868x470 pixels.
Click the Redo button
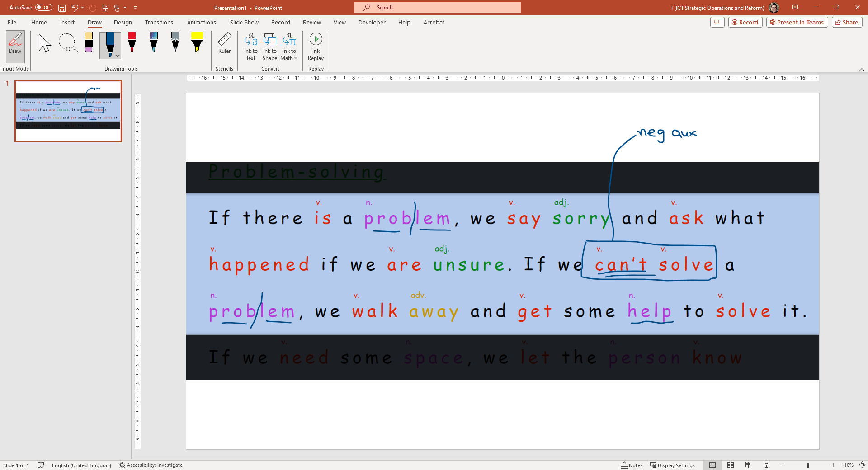point(93,8)
